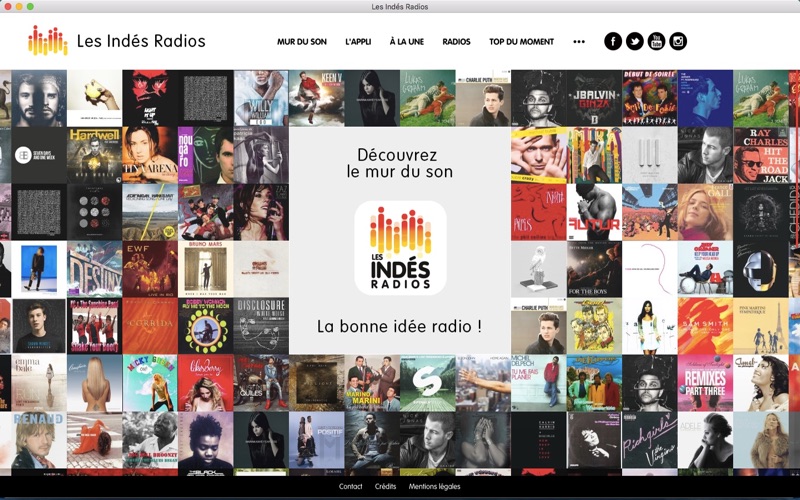This screenshot has width=800, height=500.
Task: Select the Bobby Womack album cover
Action: [206, 326]
